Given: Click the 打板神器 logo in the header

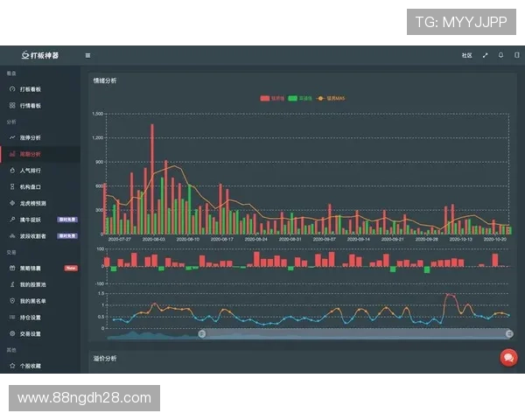Looking at the screenshot, I should (40, 54).
